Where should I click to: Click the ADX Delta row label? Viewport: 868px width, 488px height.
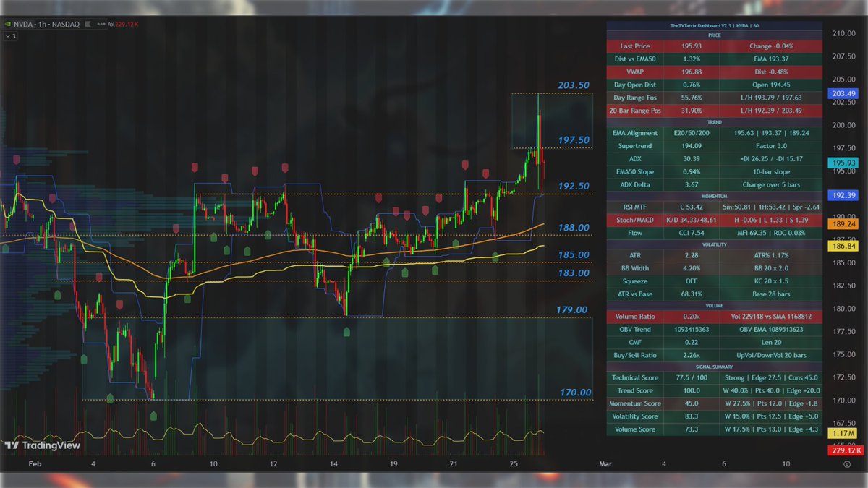pyautogui.click(x=635, y=184)
